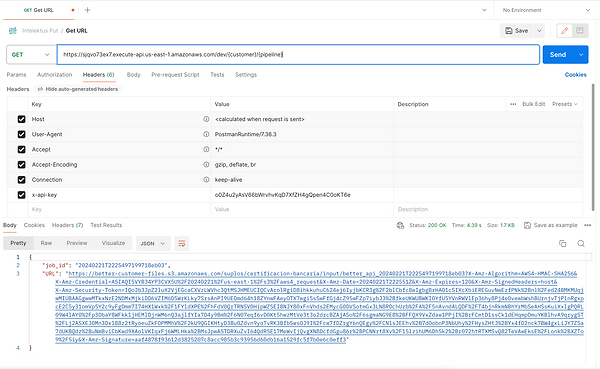This screenshot has width=600, height=369.
Task: Open the Cookies link
Action: [576, 75]
